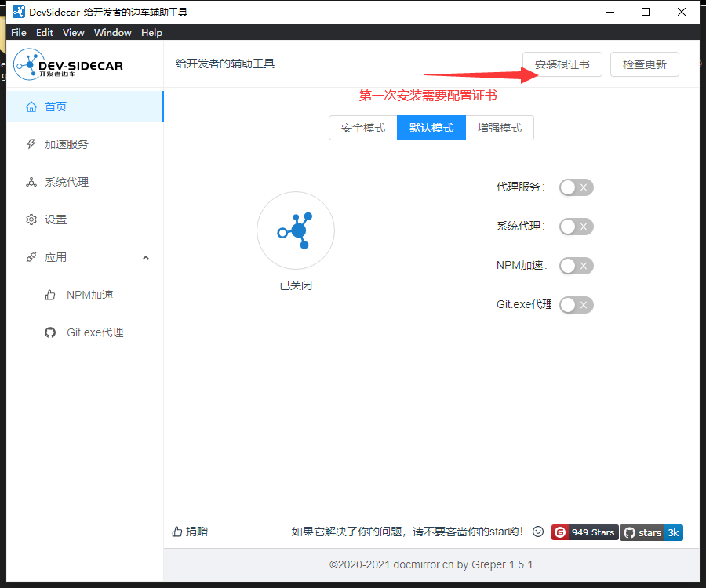The image size is (706, 588).
Task: Open 系统代理 page in sidebar
Action: (x=85, y=182)
